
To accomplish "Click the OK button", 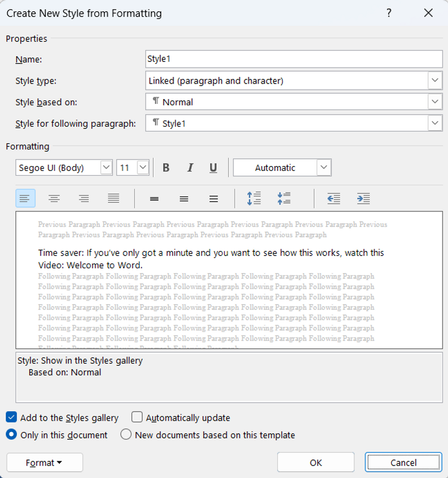I will [x=316, y=462].
